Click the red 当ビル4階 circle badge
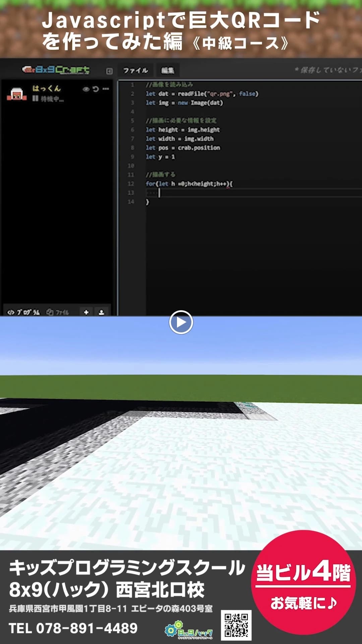This screenshot has height=644, width=362. tap(303, 582)
